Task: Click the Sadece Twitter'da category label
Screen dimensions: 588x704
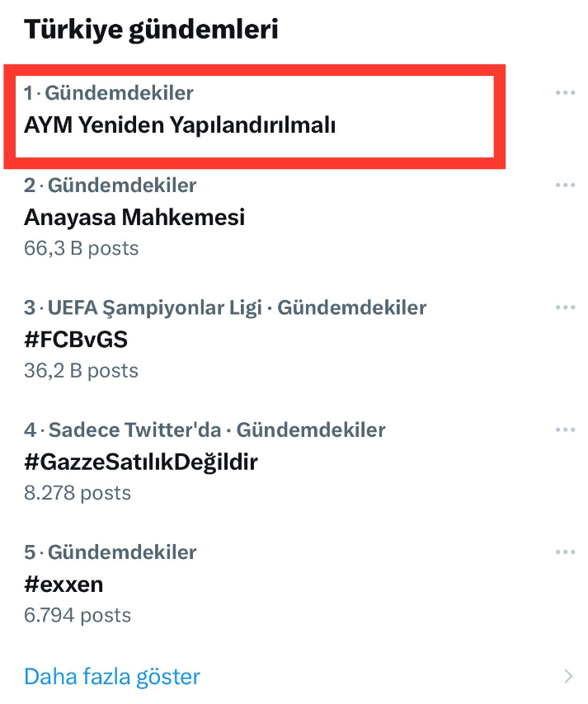Action: point(136,429)
